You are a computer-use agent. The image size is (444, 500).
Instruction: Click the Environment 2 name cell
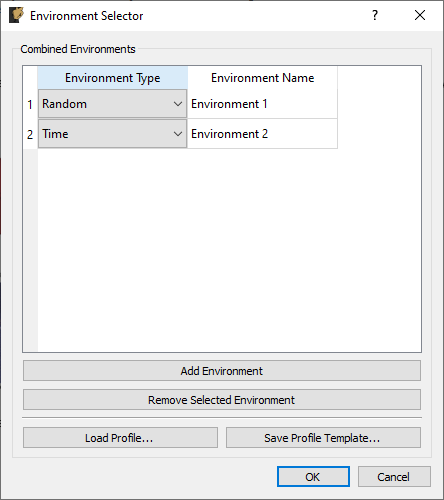click(263, 134)
